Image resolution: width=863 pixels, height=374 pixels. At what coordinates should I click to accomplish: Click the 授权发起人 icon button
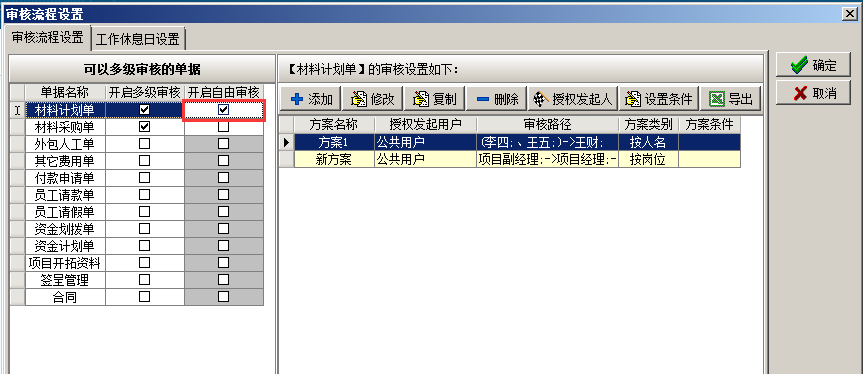[x=573, y=99]
